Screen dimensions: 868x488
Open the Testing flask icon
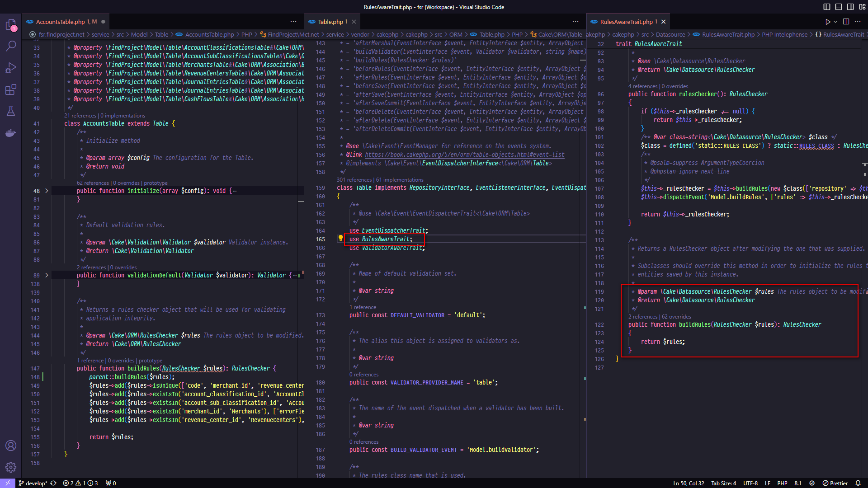pyautogui.click(x=11, y=111)
